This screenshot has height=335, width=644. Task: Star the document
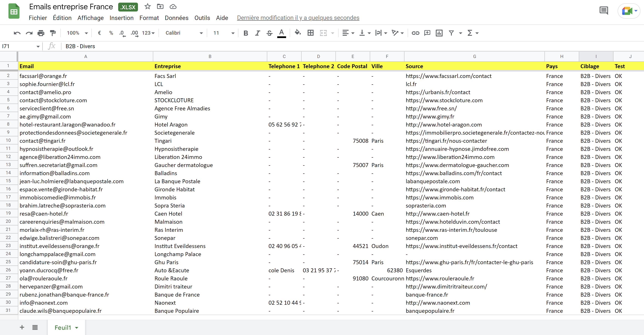[148, 6]
